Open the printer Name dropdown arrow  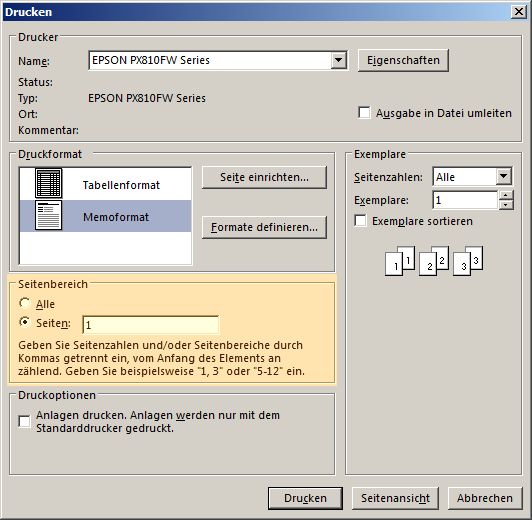point(338,60)
